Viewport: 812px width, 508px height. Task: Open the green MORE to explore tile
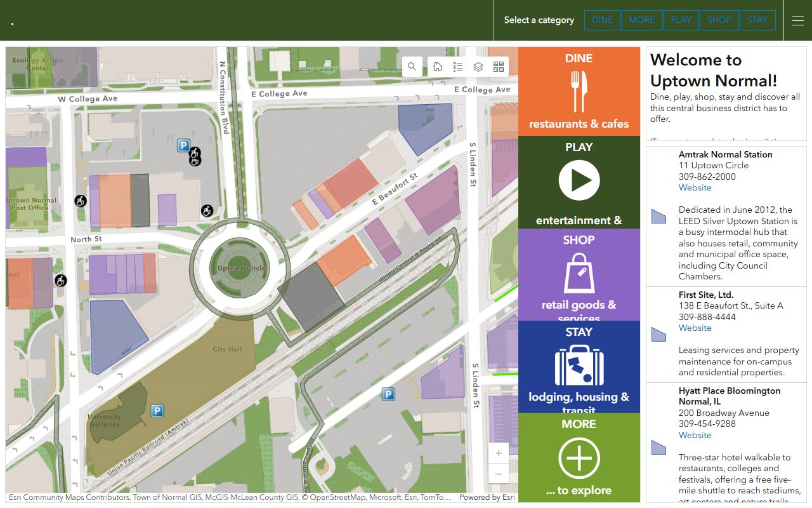(579, 457)
